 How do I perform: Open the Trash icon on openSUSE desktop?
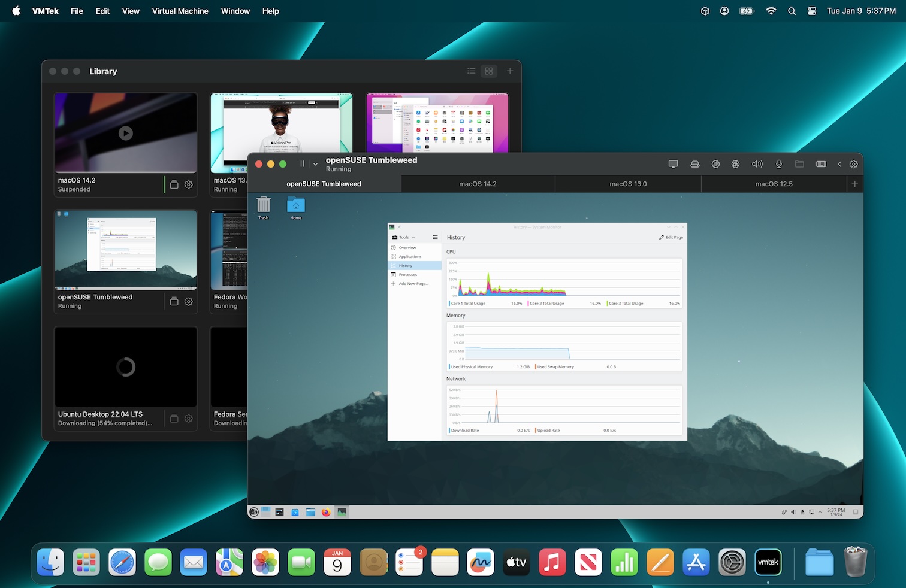[264, 208]
